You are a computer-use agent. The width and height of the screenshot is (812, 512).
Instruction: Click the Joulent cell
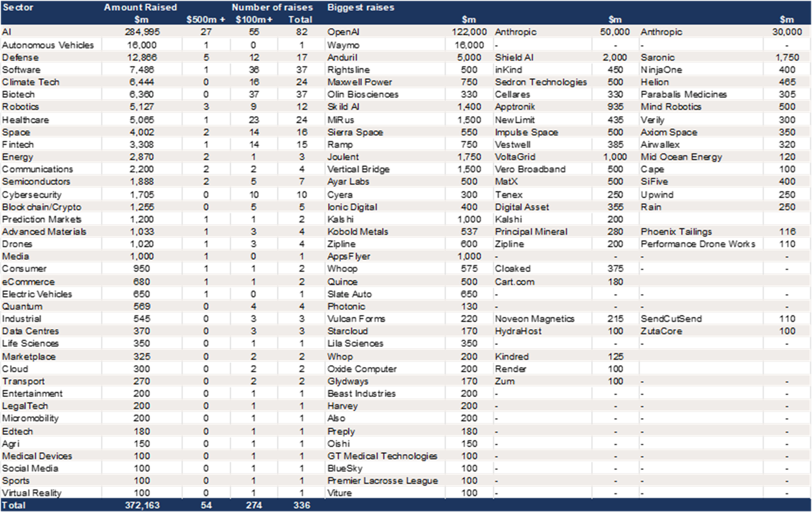click(343, 157)
